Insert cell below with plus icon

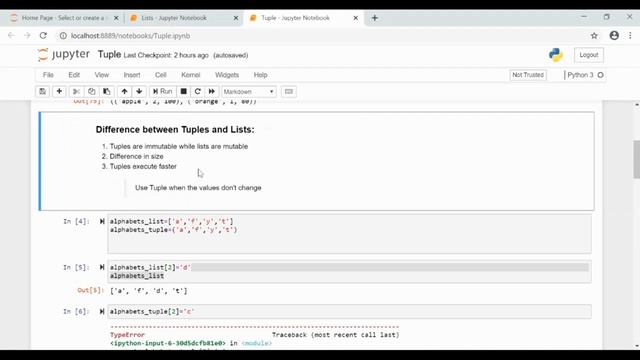pos(59,91)
